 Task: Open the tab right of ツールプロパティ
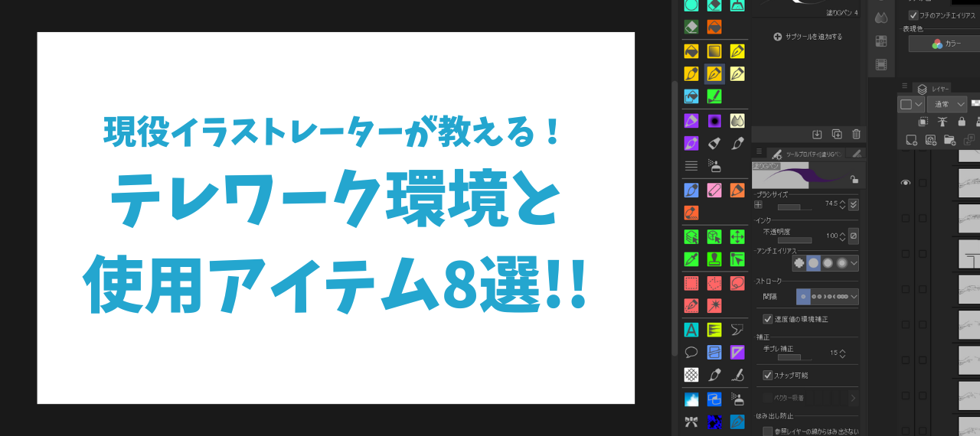(x=857, y=154)
